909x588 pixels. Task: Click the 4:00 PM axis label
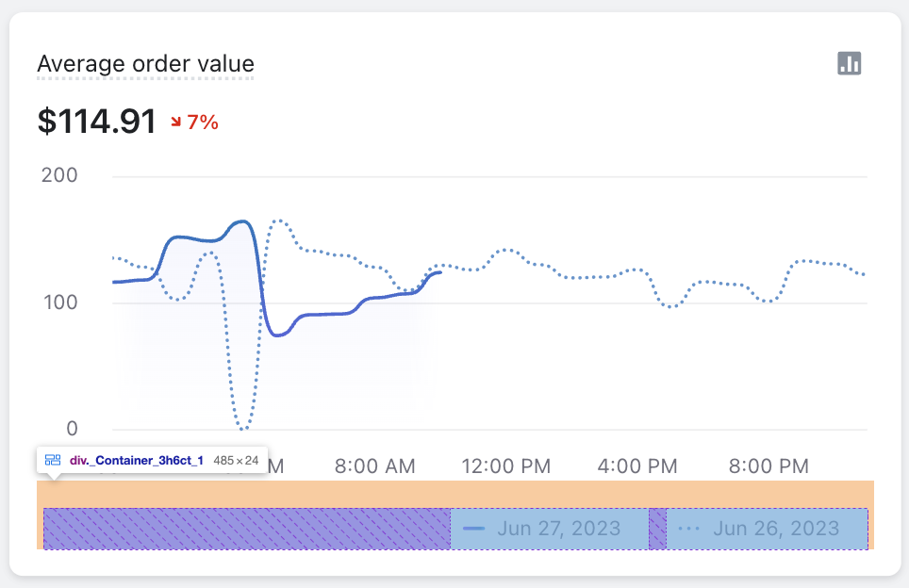[x=637, y=465]
